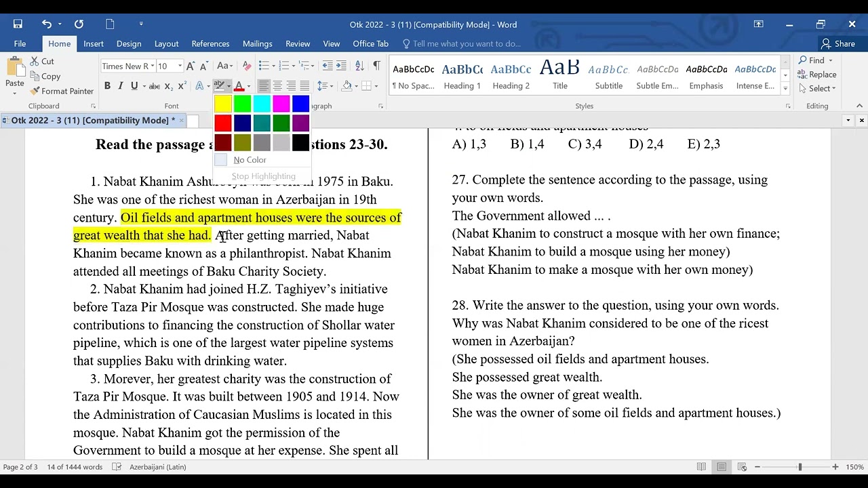Screen dimensions: 868x488
Task: Toggle Center alignment
Action: pyautogui.click(x=277, y=86)
